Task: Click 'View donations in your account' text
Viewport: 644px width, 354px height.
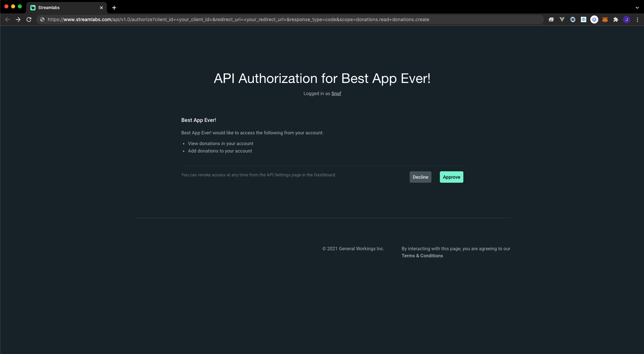Action: click(221, 143)
